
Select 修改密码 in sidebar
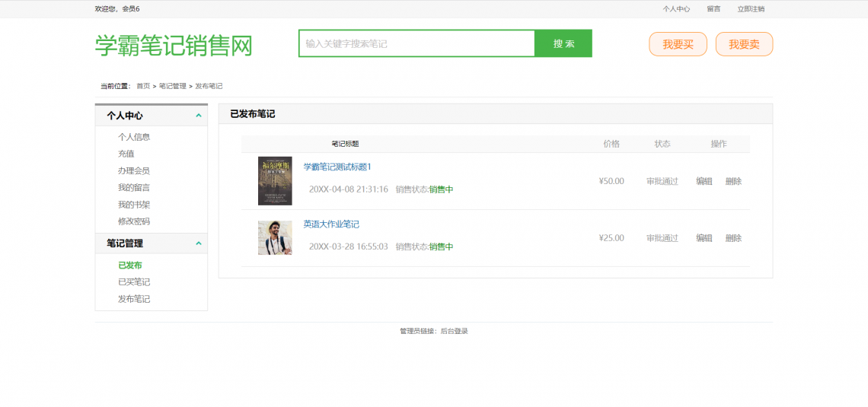(x=134, y=221)
